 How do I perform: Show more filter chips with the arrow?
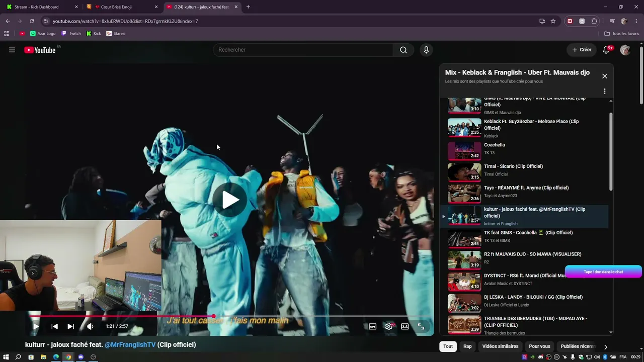click(x=606, y=347)
